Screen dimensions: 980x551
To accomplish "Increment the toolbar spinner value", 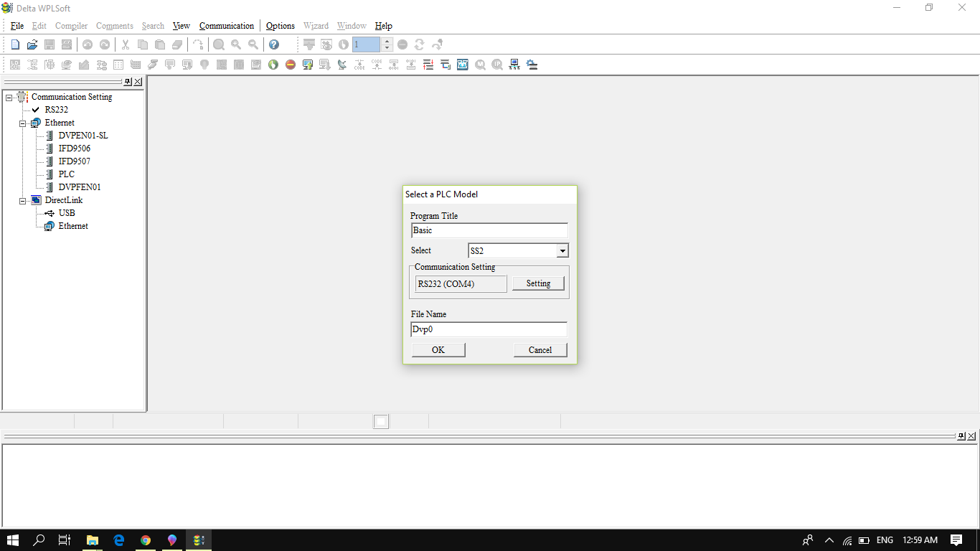I will click(x=387, y=40).
